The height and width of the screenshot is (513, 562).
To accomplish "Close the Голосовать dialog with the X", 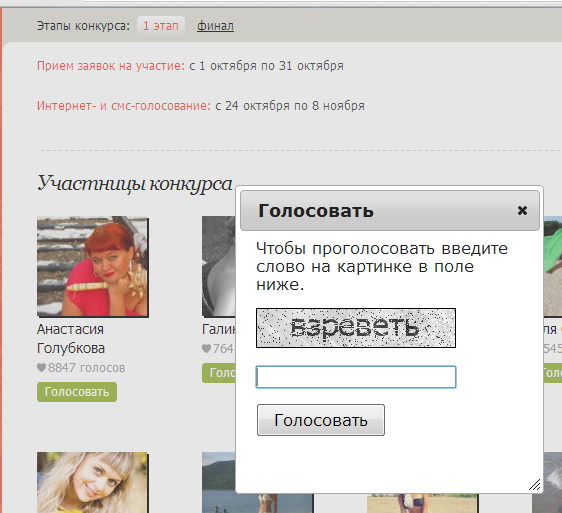I will 522,210.
